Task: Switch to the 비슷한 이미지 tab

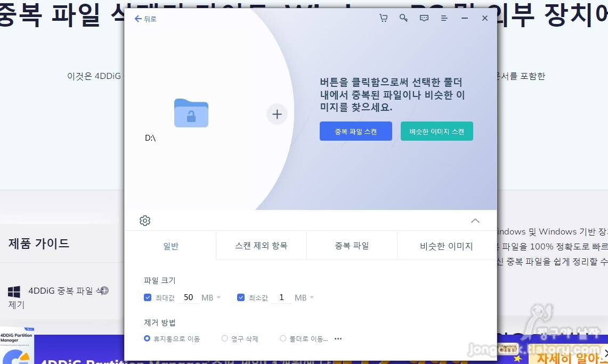Action: [447, 246]
